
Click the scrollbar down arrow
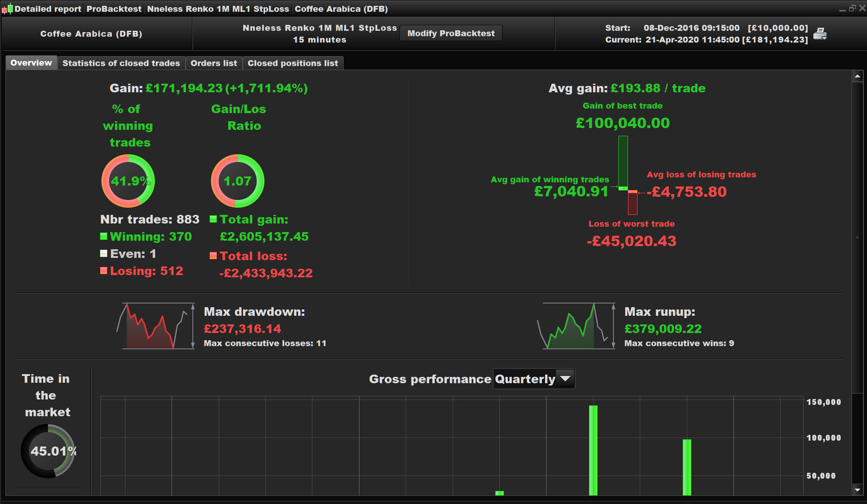tap(857, 489)
